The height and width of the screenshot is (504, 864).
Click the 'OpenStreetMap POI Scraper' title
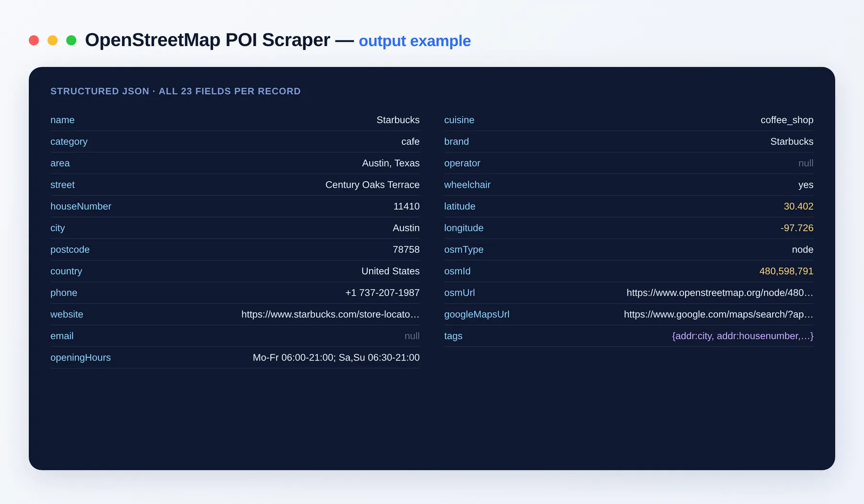tap(207, 40)
